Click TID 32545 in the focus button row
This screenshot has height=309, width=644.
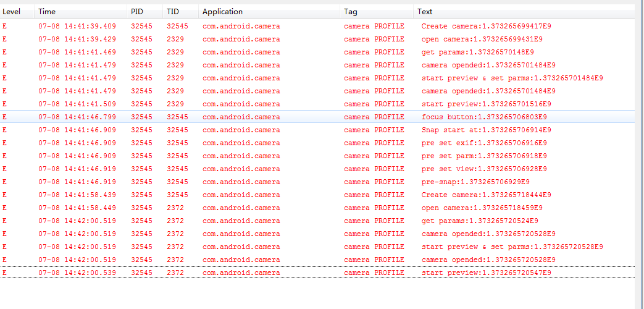177,117
